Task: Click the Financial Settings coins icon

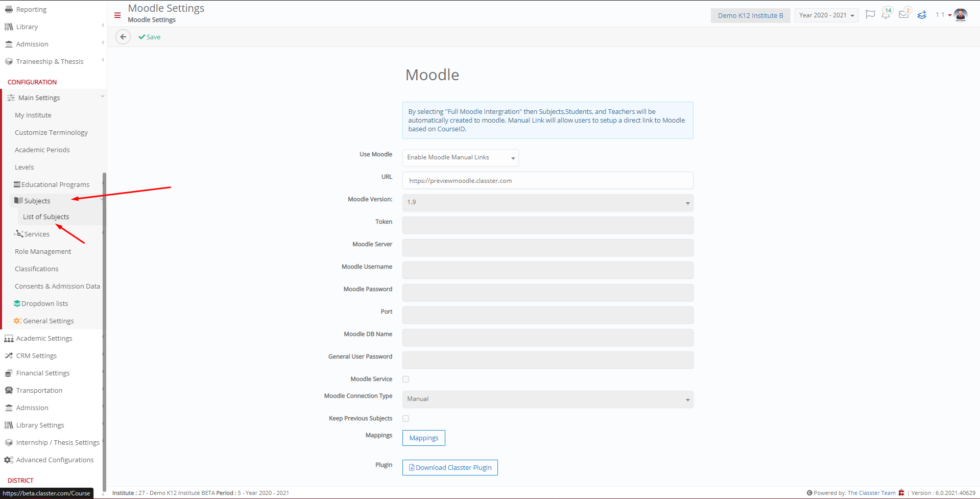Action: point(9,373)
